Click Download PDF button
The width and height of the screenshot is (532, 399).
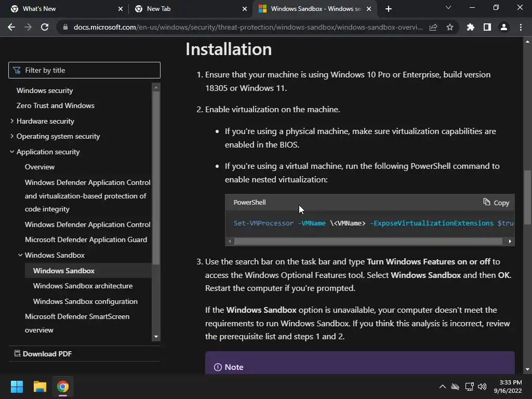[x=43, y=353]
